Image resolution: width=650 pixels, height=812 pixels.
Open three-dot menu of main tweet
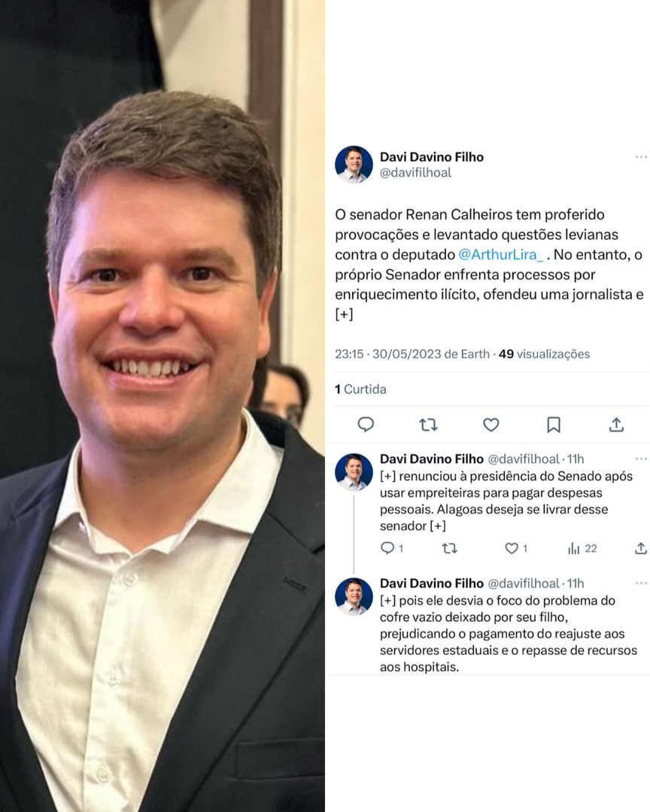(x=641, y=157)
